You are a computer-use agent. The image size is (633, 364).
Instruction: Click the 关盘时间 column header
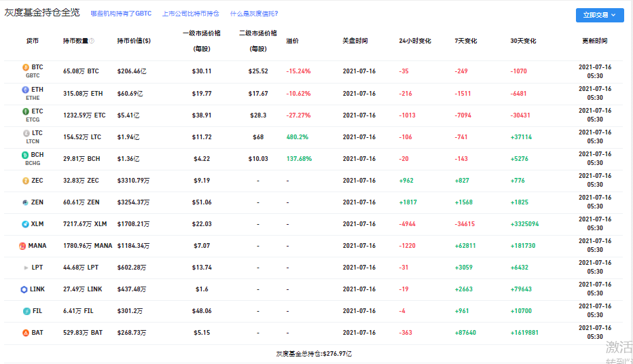pyautogui.click(x=355, y=41)
